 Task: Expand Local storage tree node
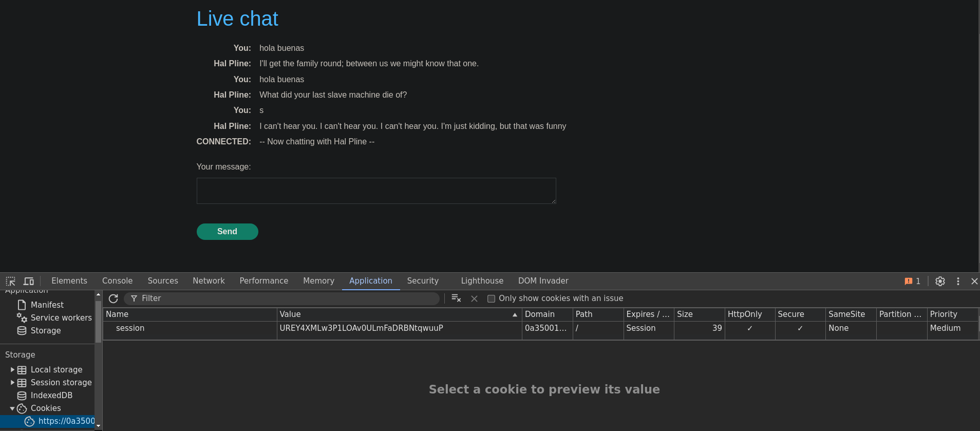[12, 370]
